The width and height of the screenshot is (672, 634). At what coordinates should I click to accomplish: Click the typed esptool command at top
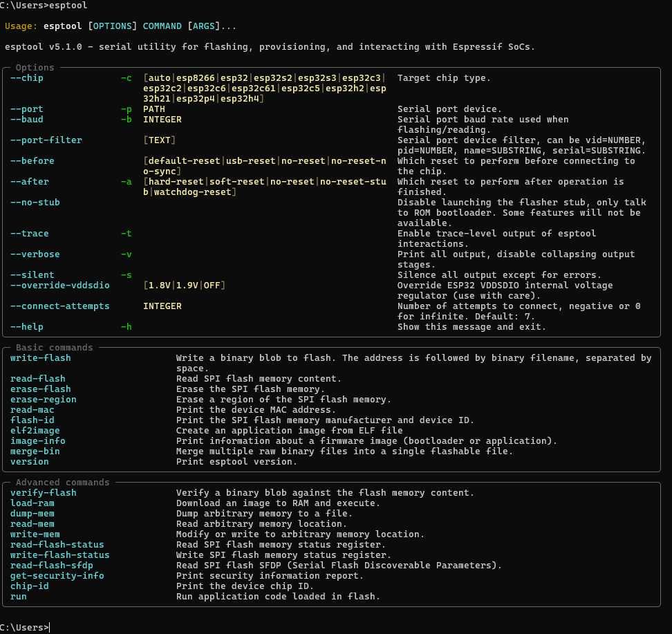pos(68,5)
